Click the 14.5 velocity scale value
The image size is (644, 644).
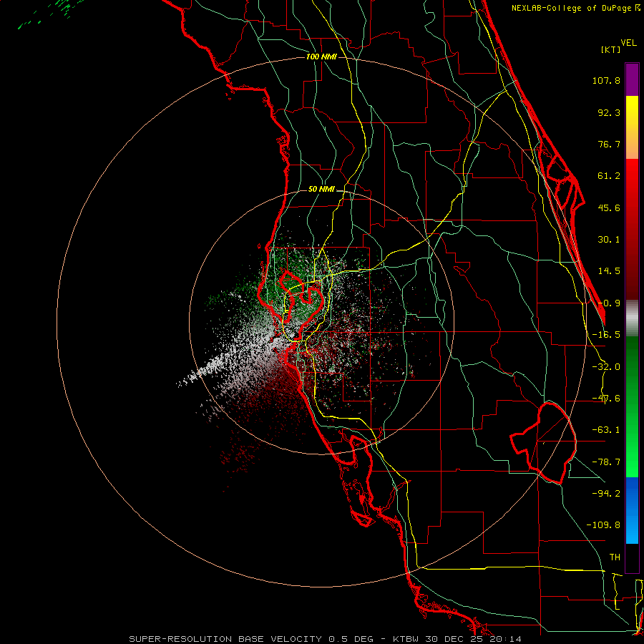tap(609, 271)
